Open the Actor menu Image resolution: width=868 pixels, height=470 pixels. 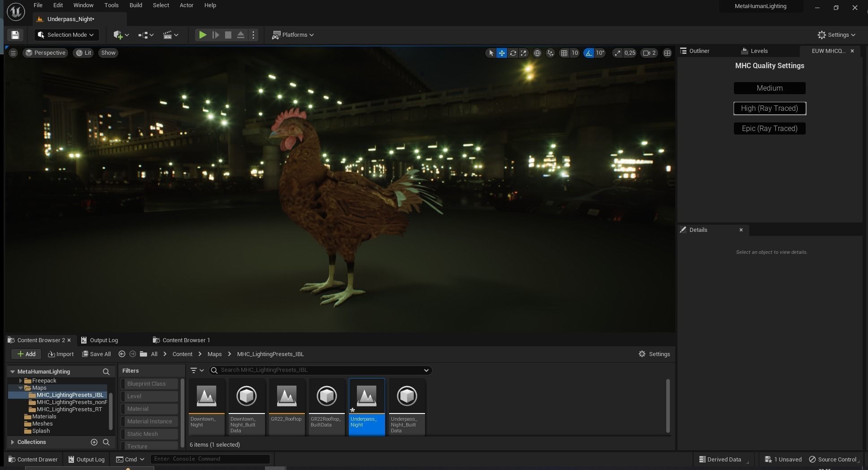(187, 5)
